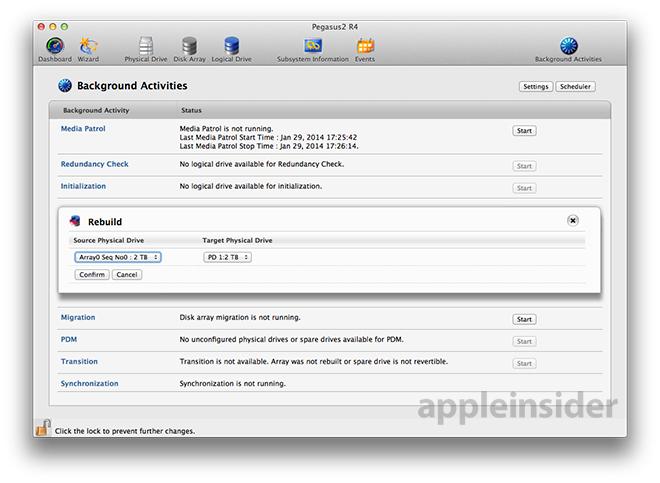Click 'No logical drive available for Redundancy Check.'
Image resolution: width=660 pixels, height=483 pixels.
tap(261, 164)
